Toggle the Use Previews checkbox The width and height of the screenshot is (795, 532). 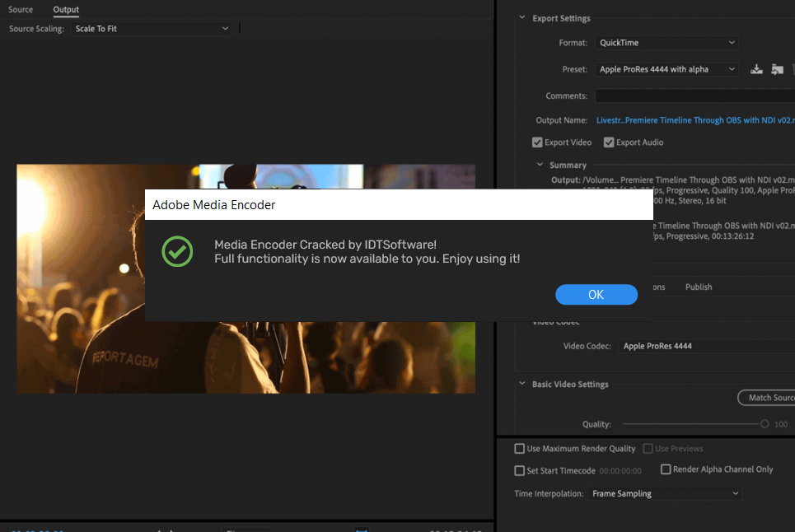[648, 448]
